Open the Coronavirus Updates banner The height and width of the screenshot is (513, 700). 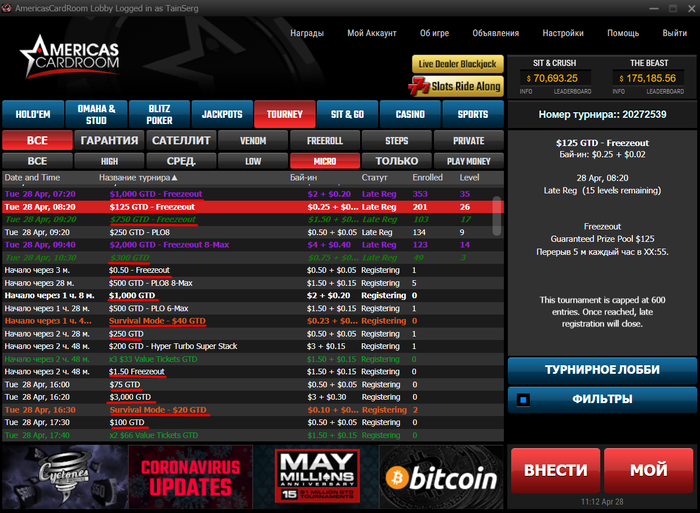(191, 476)
